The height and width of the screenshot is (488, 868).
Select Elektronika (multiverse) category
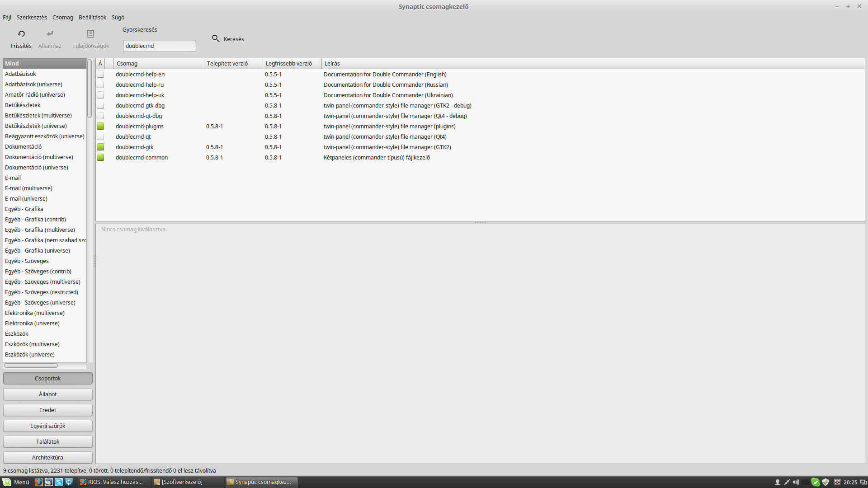click(x=45, y=313)
